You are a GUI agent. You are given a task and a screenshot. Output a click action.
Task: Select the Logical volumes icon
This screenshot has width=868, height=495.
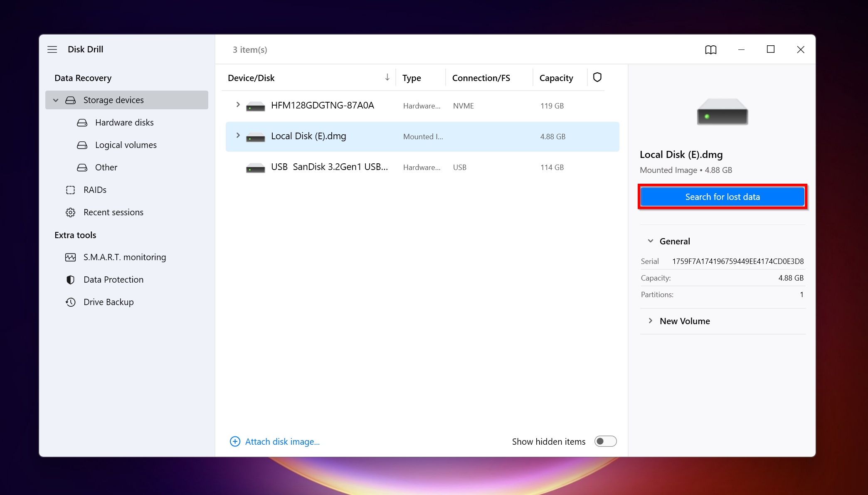(84, 145)
